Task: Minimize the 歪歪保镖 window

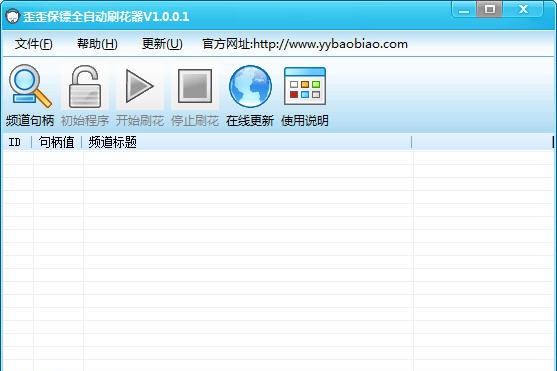Action: [x=464, y=9]
